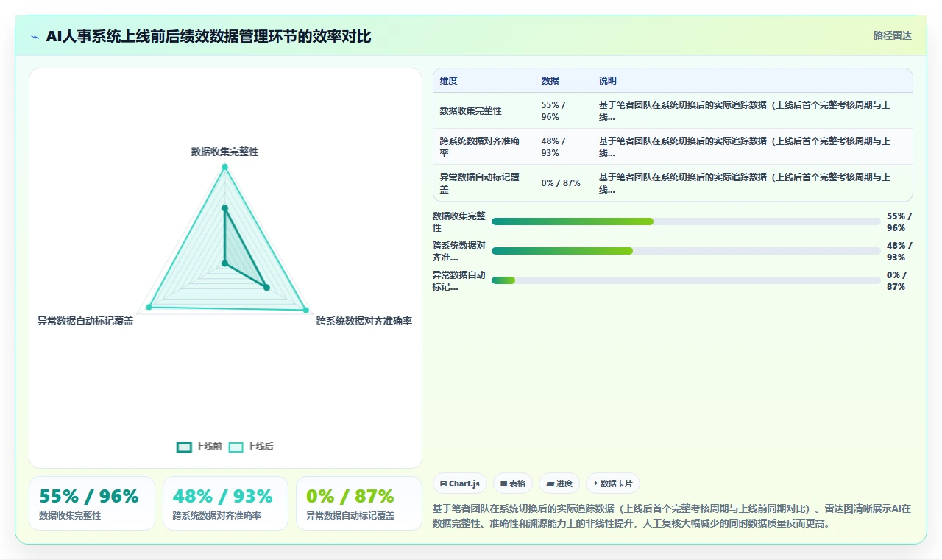The height and width of the screenshot is (560, 942).
Task: Click the 路径雷达 label in header
Action: coord(893,35)
